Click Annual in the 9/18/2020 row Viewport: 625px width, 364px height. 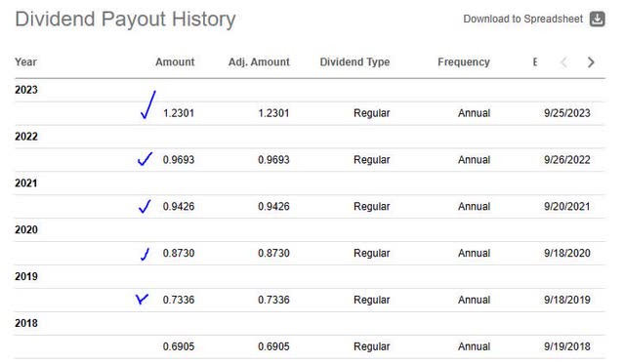pos(474,253)
